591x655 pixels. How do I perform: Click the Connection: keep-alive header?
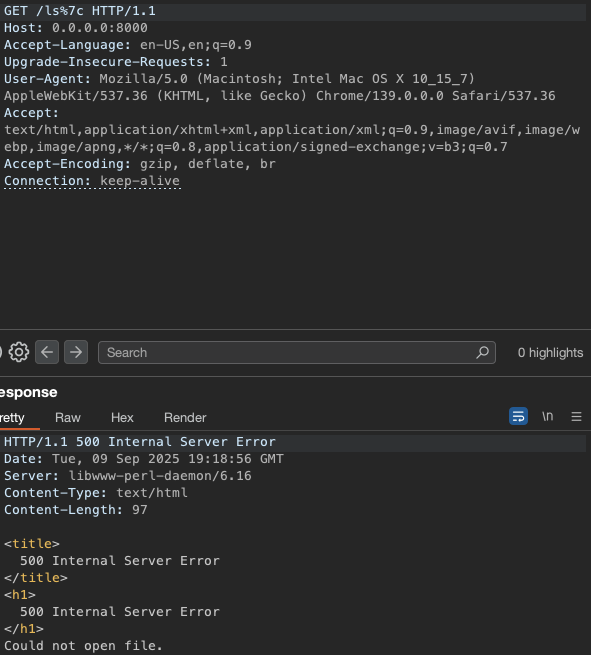click(92, 180)
